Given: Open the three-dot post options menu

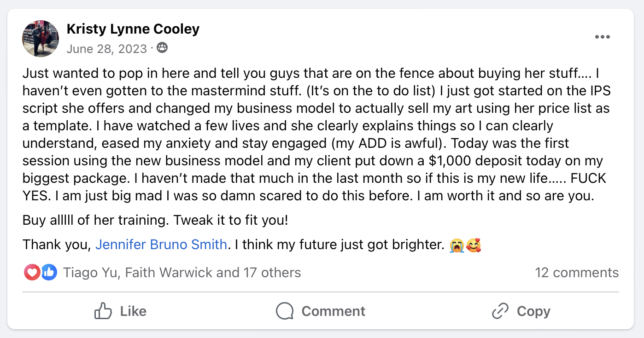Looking at the screenshot, I should coord(602,37).
